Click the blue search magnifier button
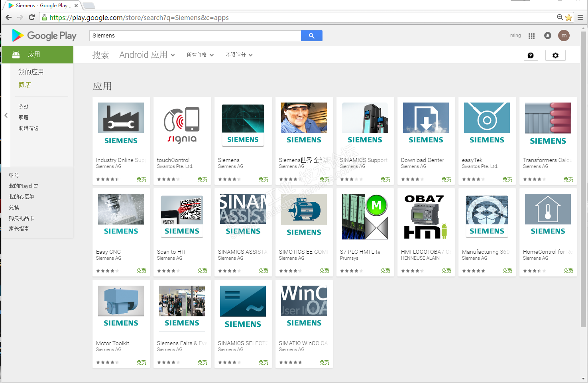Screen dimensions: 588x383 coord(312,36)
